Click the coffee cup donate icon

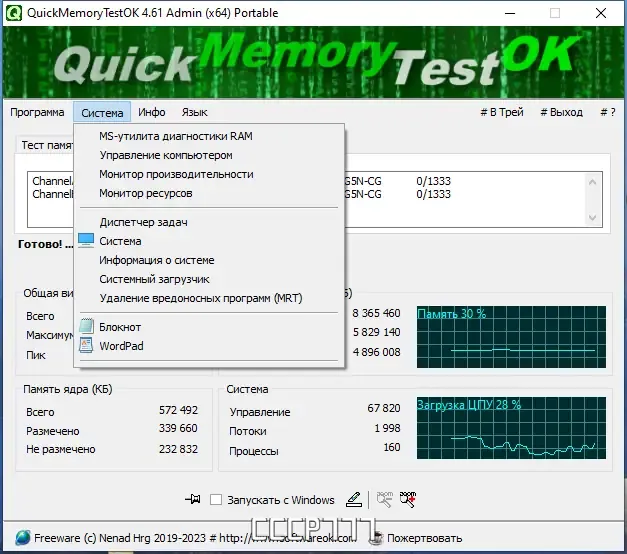tap(376, 538)
